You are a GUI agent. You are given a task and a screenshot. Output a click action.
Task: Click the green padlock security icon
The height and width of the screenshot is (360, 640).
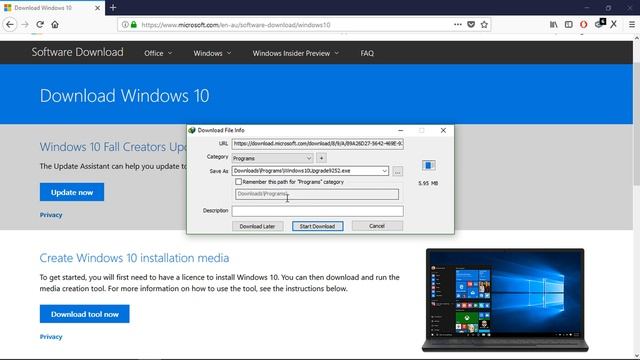(133, 24)
